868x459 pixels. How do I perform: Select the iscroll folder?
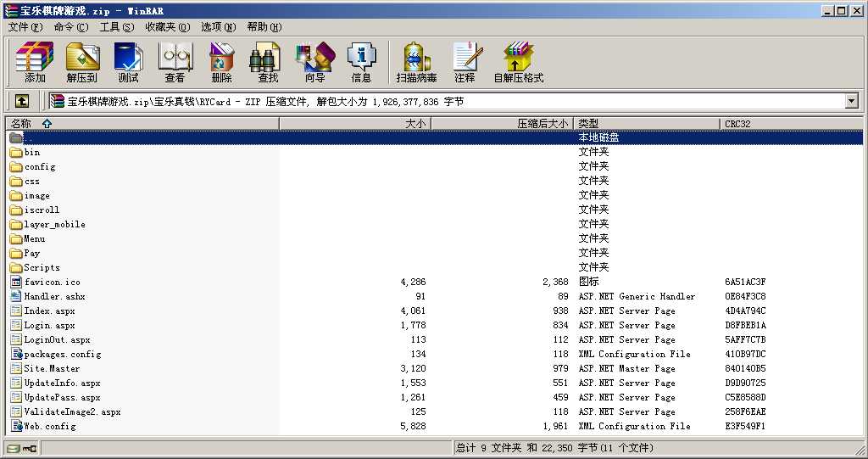35,210
